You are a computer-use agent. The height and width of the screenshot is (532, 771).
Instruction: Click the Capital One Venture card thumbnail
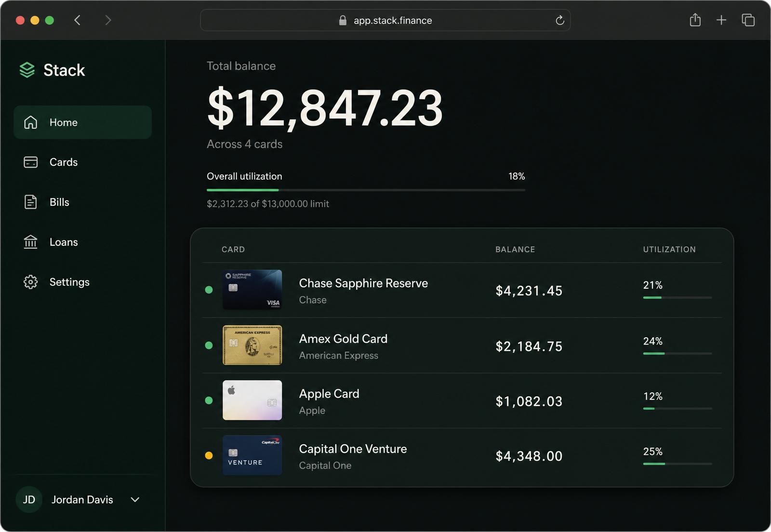click(252, 455)
